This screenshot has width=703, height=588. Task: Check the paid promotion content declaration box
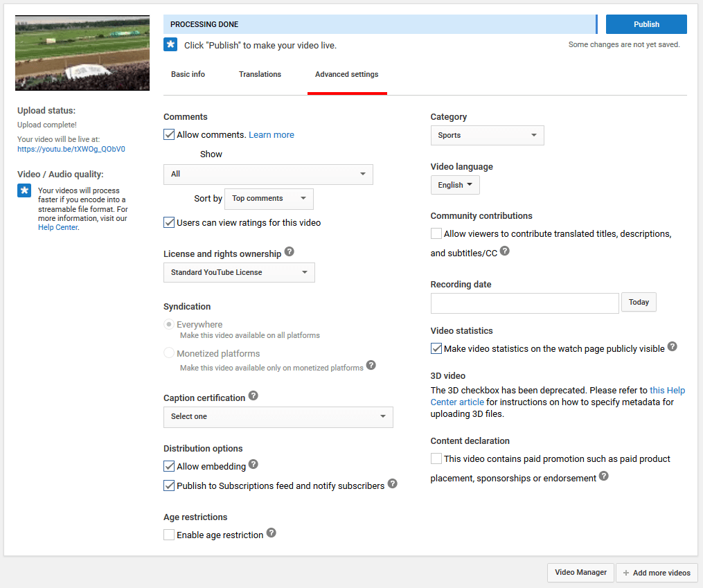[x=436, y=458]
